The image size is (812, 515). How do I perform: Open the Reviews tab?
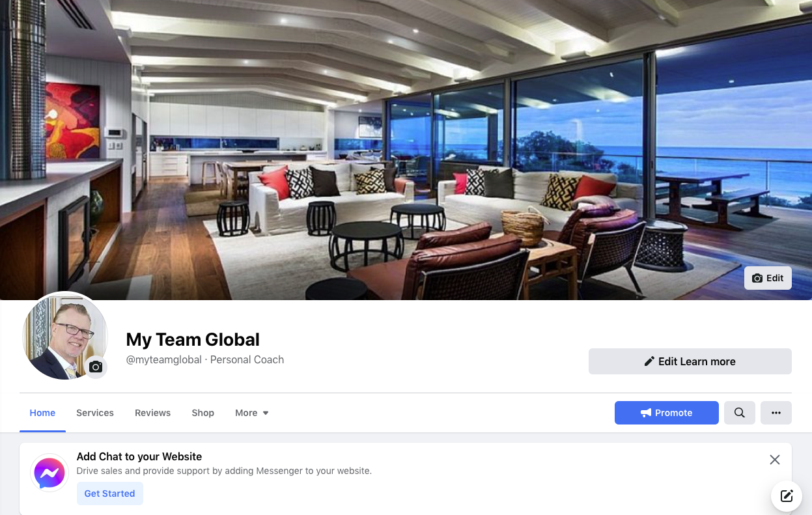pos(153,413)
